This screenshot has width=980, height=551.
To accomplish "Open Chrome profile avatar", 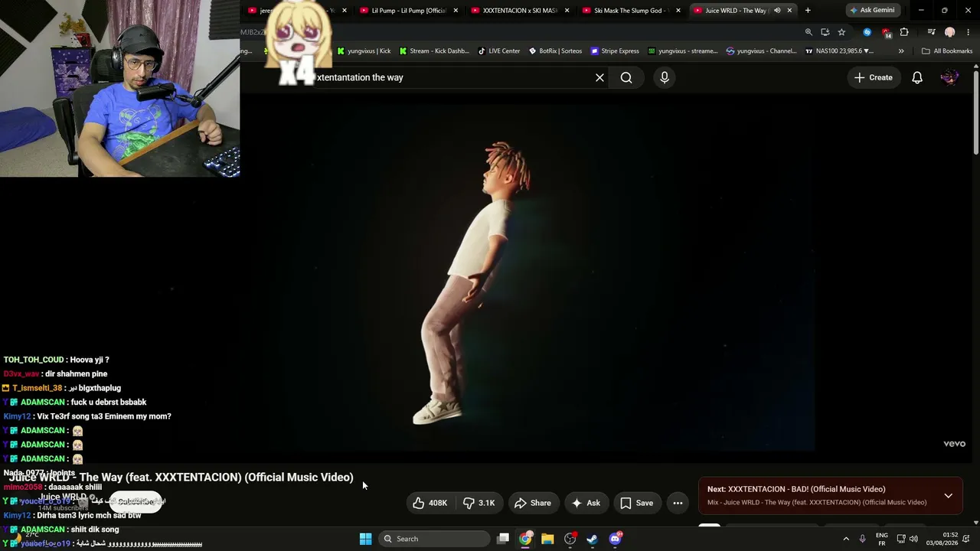I will point(950,32).
